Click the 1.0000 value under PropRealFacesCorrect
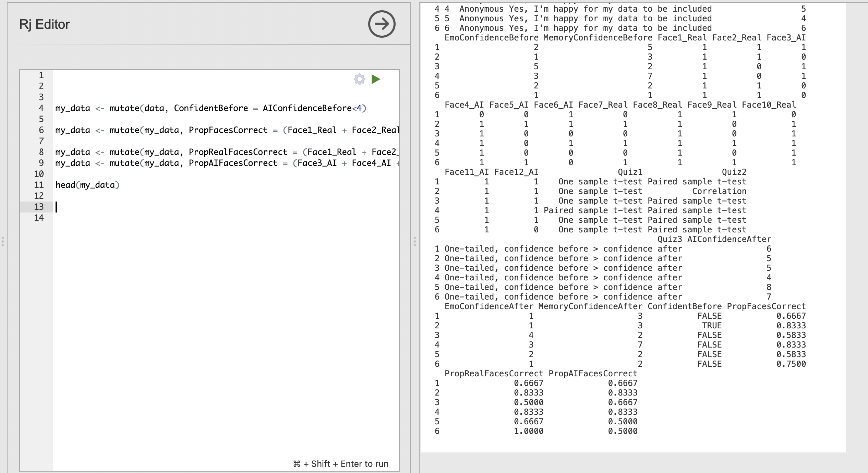Screen dimensions: 868x473 [529, 431]
